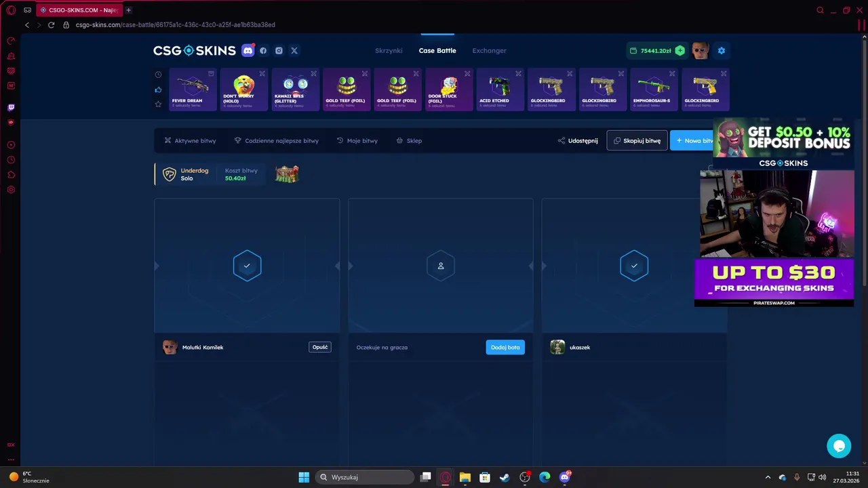Open the Instagram social icon in header
868x488 pixels.
pyautogui.click(x=279, y=50)
